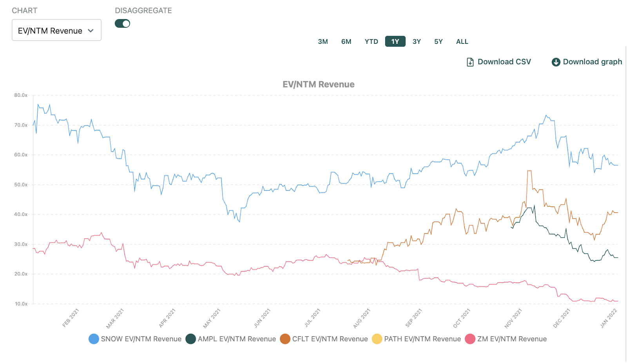Select the 1Y time range

(395, 42)
